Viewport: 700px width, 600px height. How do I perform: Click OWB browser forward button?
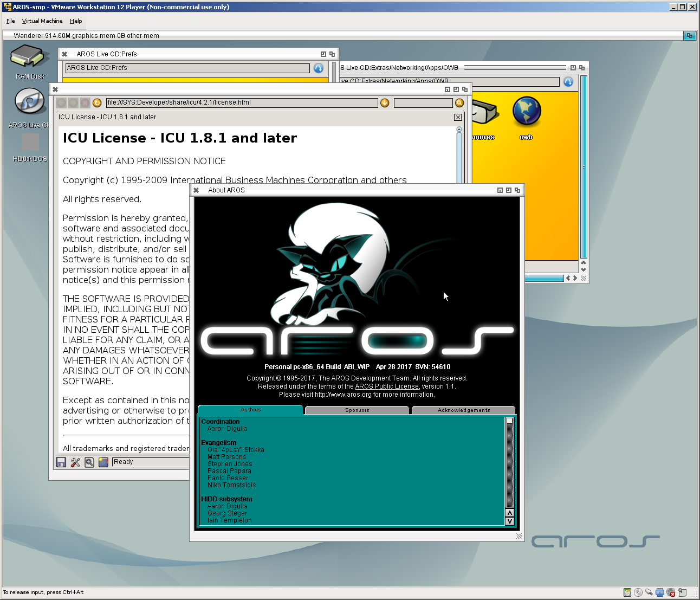tap(73, 103)
